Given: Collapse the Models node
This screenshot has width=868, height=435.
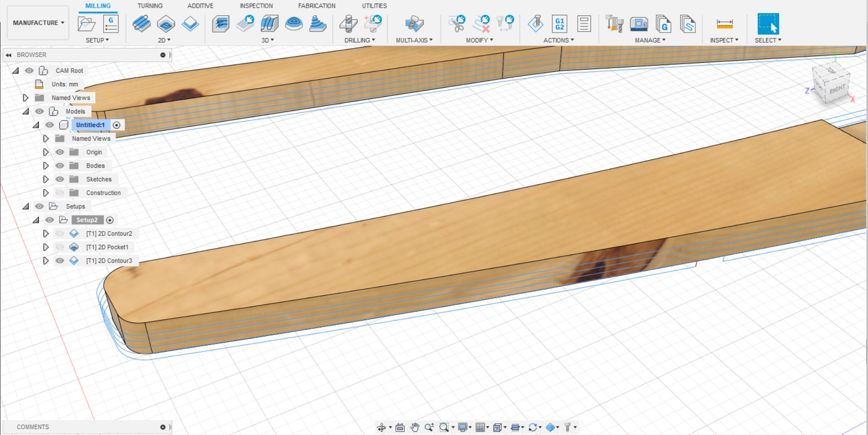Looking at the screenshot, I should pos(26,111).
